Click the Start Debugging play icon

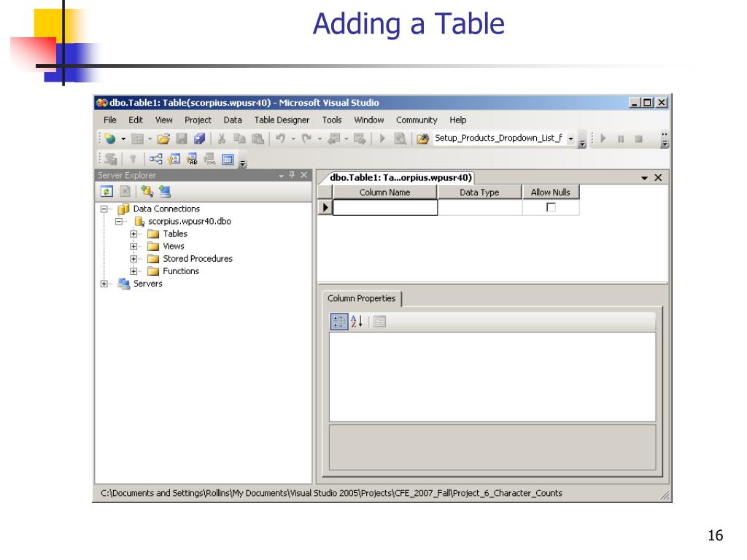click(x=382, y=139)
